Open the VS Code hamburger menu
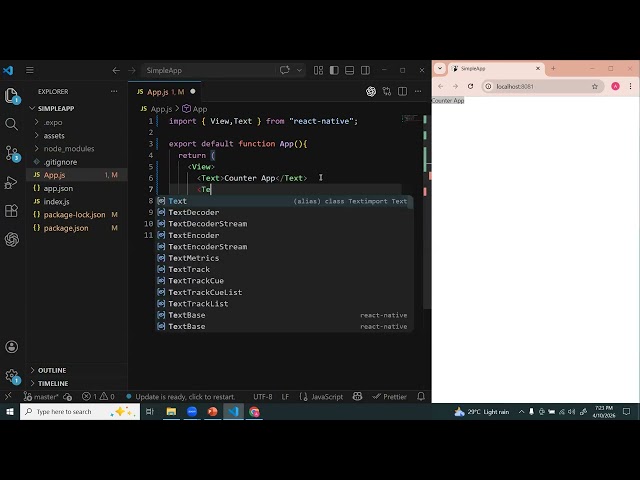Image resolution: width=640 pixels, height=480 pixels. coord(30,70)
